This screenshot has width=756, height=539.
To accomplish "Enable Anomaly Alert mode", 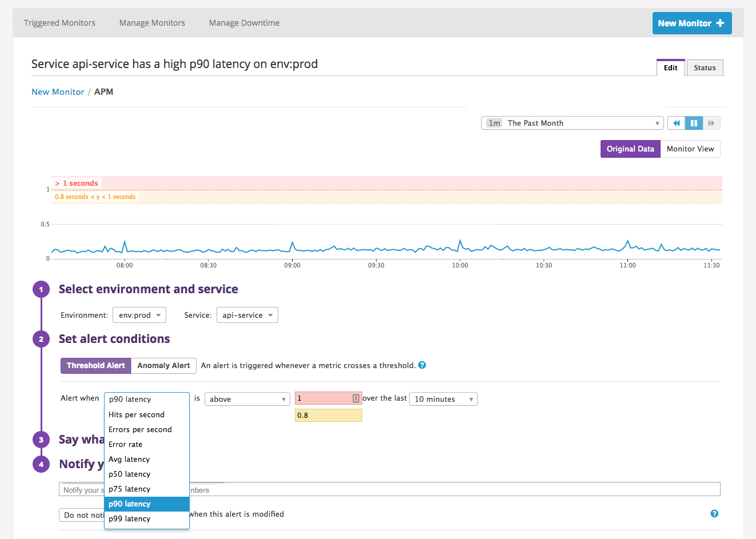I will tap(163, 365).
